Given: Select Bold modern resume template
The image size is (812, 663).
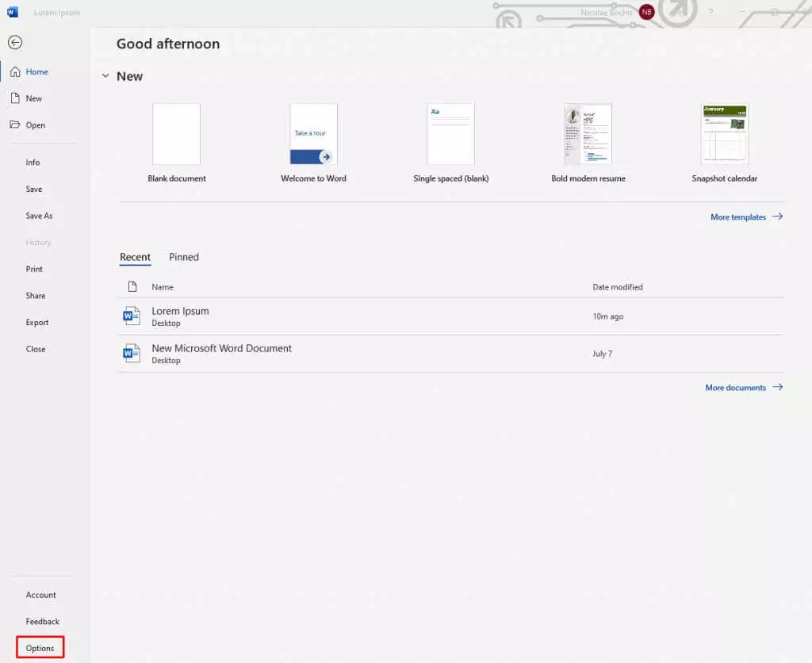Looking at the screenshot, I should [x=588, y=134].
